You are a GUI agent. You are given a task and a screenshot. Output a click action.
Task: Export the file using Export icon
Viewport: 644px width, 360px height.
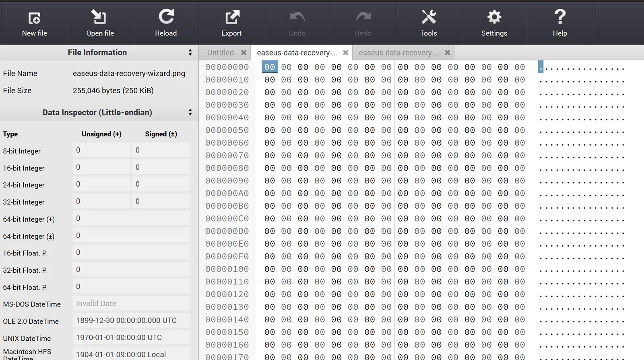coord(232,17)
